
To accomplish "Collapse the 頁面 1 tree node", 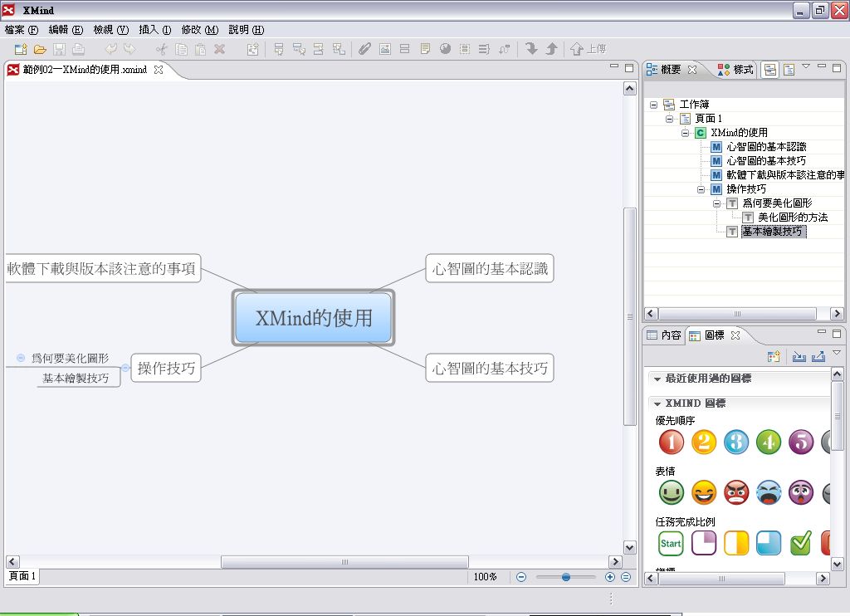I will pyautogui.click(x=670, y=119).
